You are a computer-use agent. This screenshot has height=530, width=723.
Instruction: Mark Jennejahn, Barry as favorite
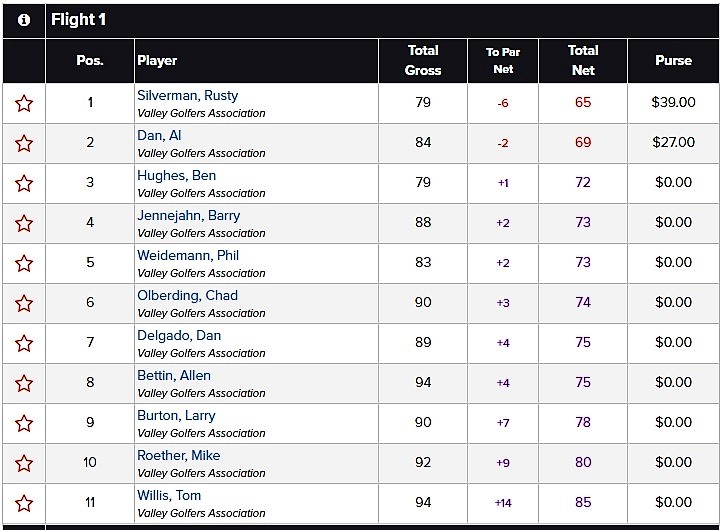(x=24, y=224)
